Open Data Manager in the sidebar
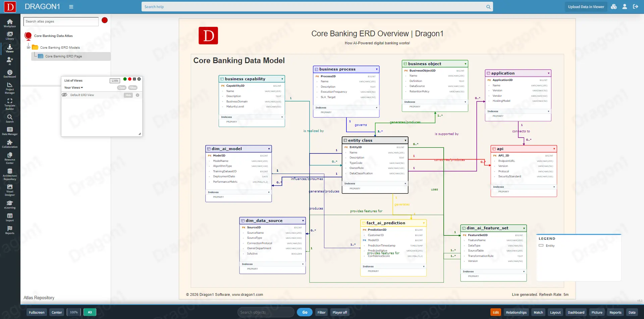This screenshot has width=644, height=319. [x=10, y=131]
